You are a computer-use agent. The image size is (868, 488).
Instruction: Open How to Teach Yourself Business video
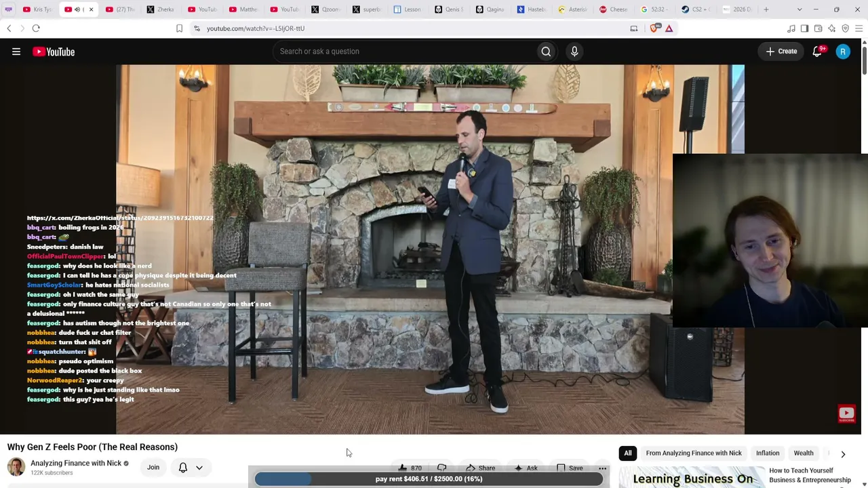pyautogui.click(x=810, y=475)
